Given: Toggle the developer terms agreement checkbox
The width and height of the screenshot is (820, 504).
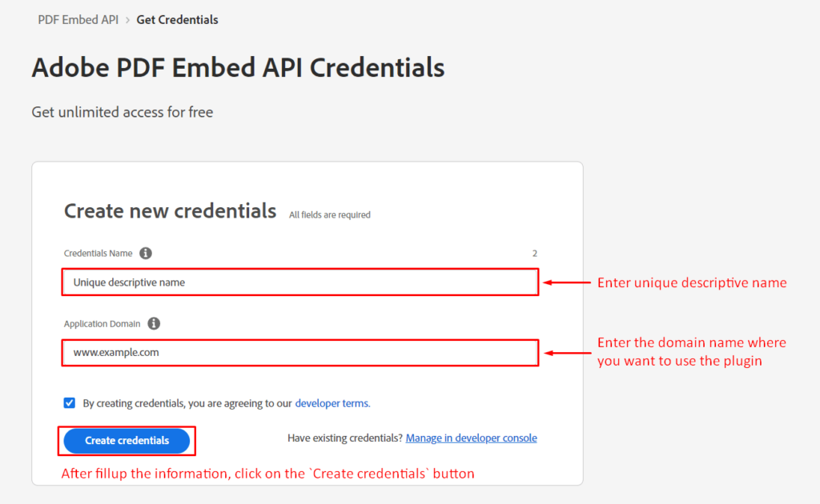Looking at the screenshot, I should pyautogui.click(x=70, y=403).
